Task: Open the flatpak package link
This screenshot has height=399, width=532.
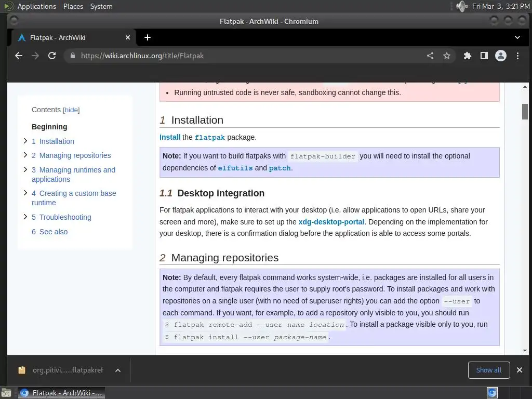Action: point(210,137)
